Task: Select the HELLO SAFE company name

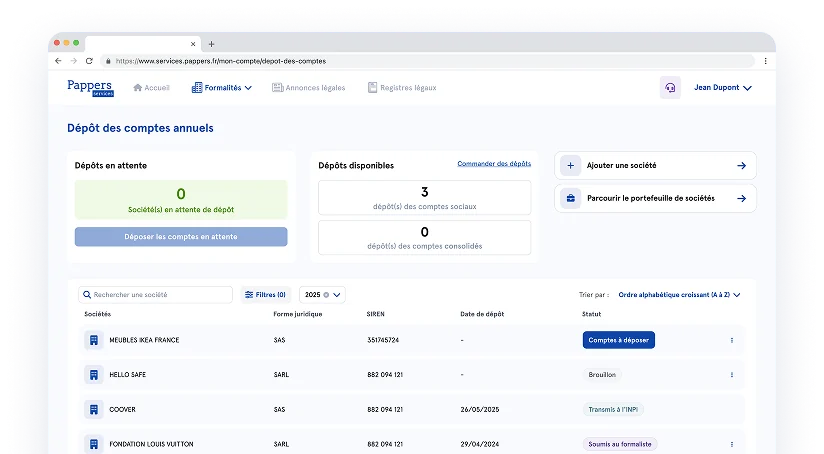Action: (128, 375)
